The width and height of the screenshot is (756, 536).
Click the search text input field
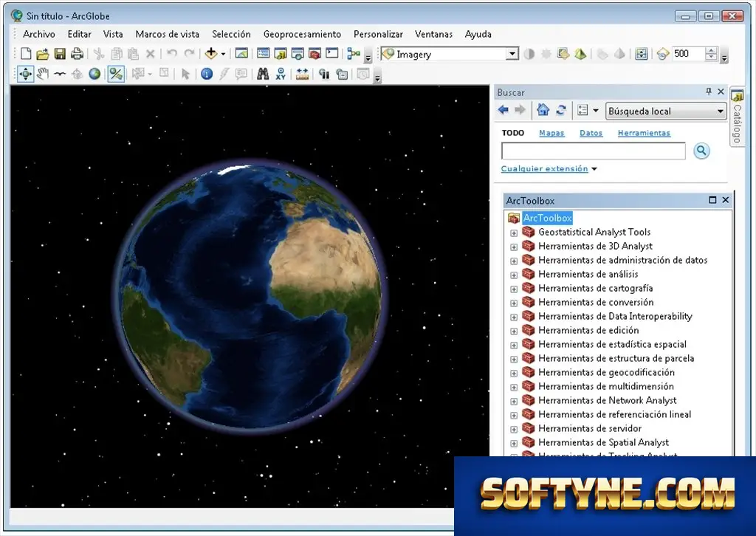(594, 151)
